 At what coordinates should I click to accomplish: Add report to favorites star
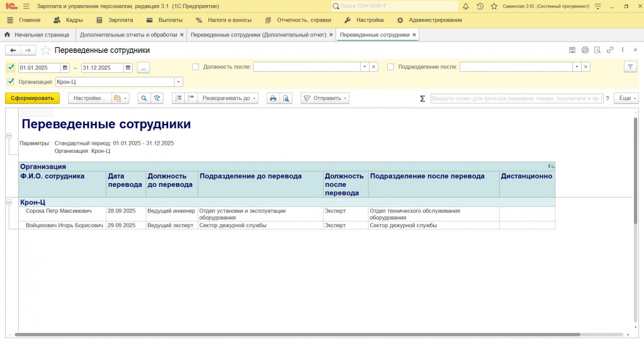pyautogui.click(x=45, y=50)
